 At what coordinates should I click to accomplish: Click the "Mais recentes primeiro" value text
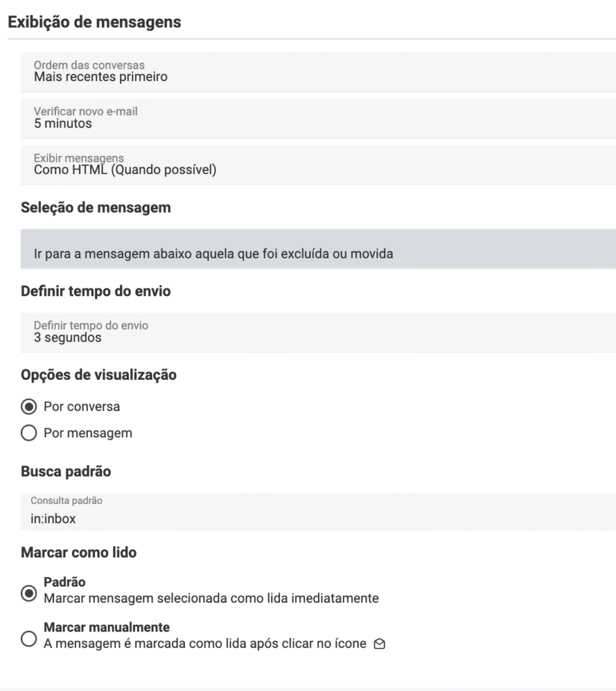[x=101, y=77]
